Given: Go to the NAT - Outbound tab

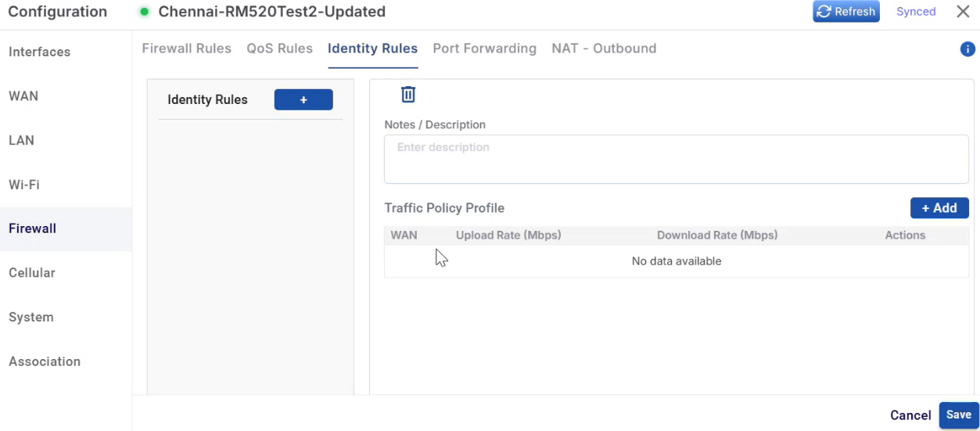Looking at the screenshot, I should tap(603, 48).
